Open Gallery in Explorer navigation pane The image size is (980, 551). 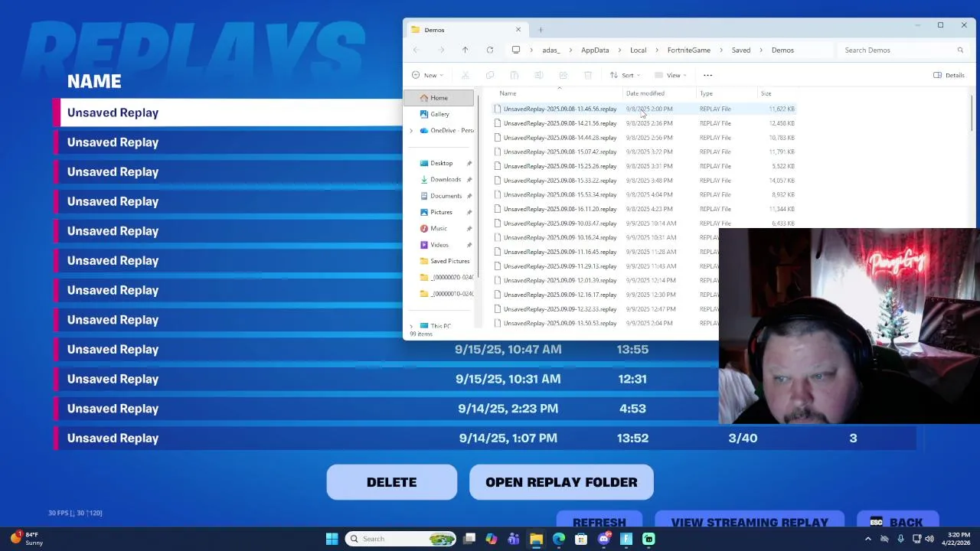point(439,114)
